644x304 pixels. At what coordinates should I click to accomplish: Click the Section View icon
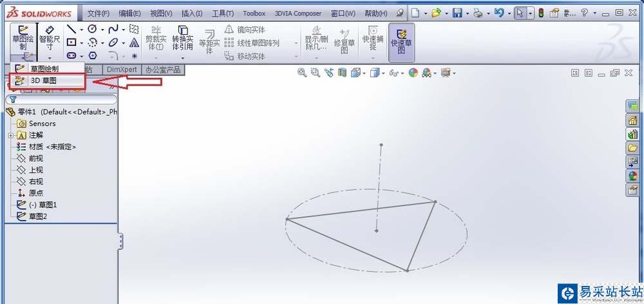click(x=342, y=73)
